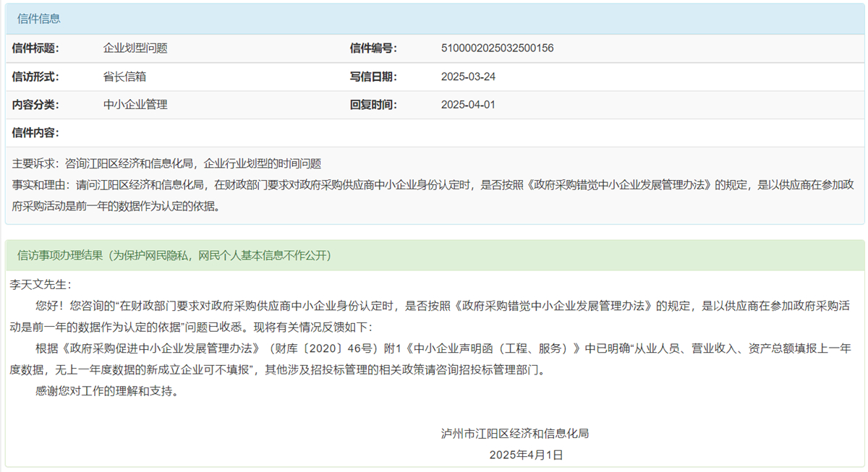868x472 pixels.
Task: Select the title value 企业划型问题
Action: coord(135,48)
